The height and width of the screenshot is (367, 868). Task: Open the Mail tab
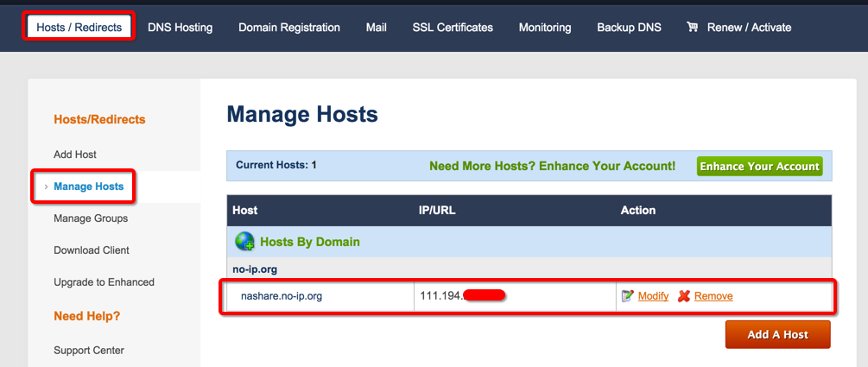376,27
